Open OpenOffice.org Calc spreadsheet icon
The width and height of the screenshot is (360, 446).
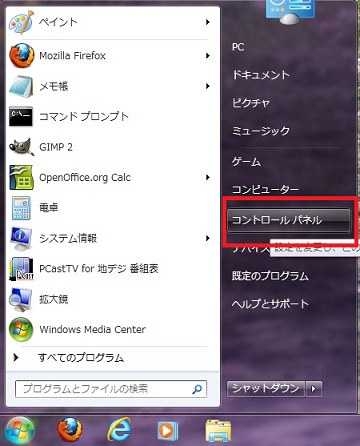click(x=21, y=177)
